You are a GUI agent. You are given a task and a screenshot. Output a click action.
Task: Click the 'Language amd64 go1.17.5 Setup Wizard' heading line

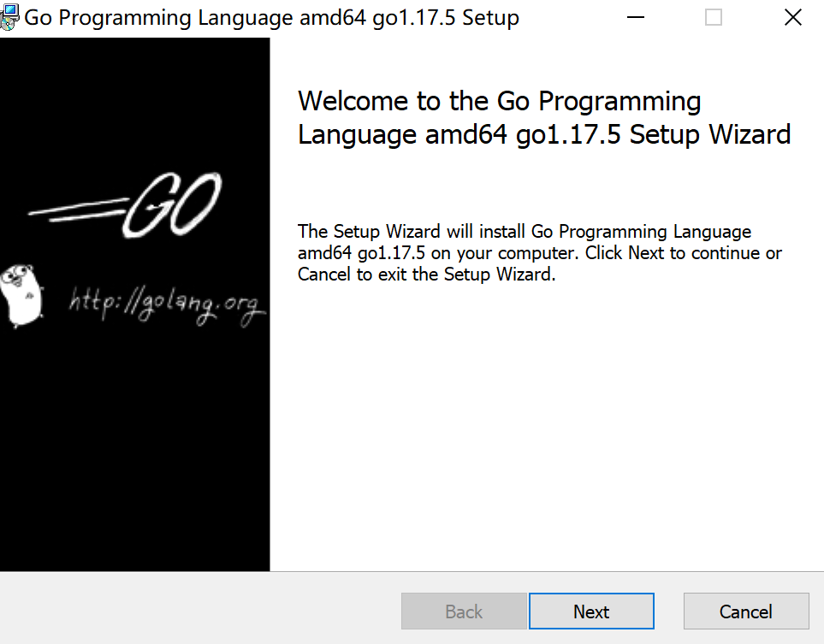[x=543, y=134]
